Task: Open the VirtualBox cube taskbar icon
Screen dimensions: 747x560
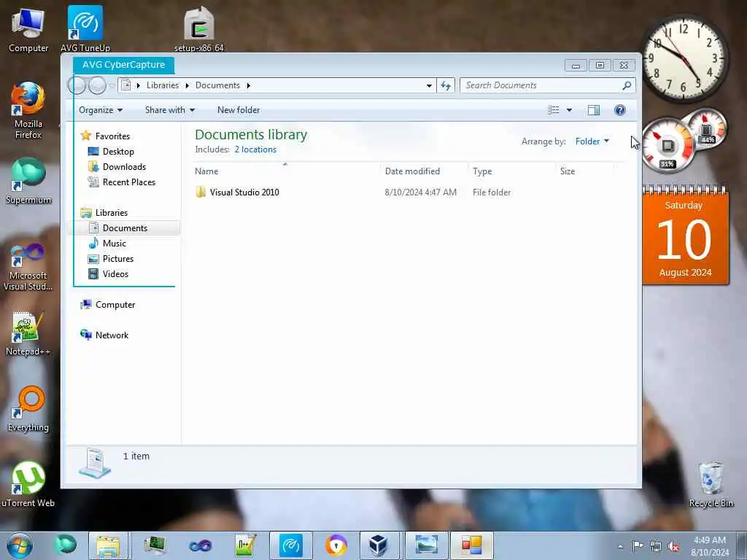Action: (379, 545)
